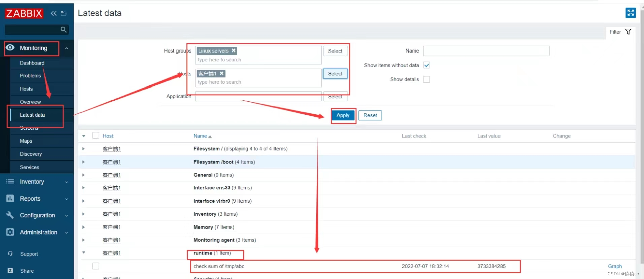Hide the sidebar using the square icon
644x279 pixels.
click(x=64, y=13)
